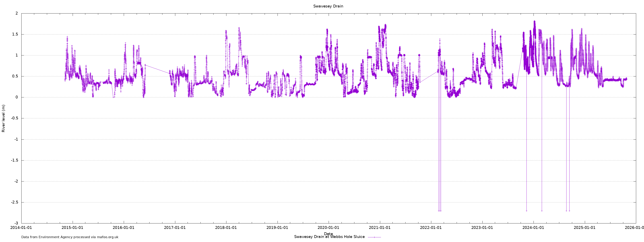Select the 2018-01-01 date label

pos(226,228)
